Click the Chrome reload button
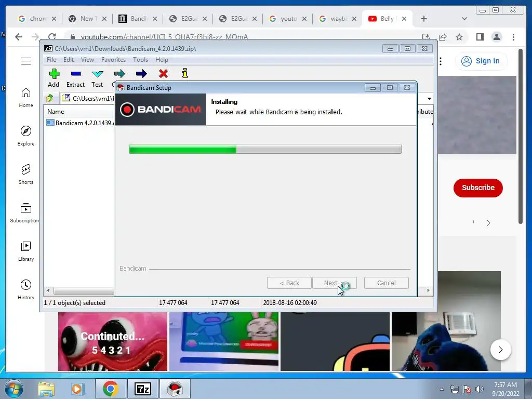This screenshot has width=532, height=399. [52, 37]
